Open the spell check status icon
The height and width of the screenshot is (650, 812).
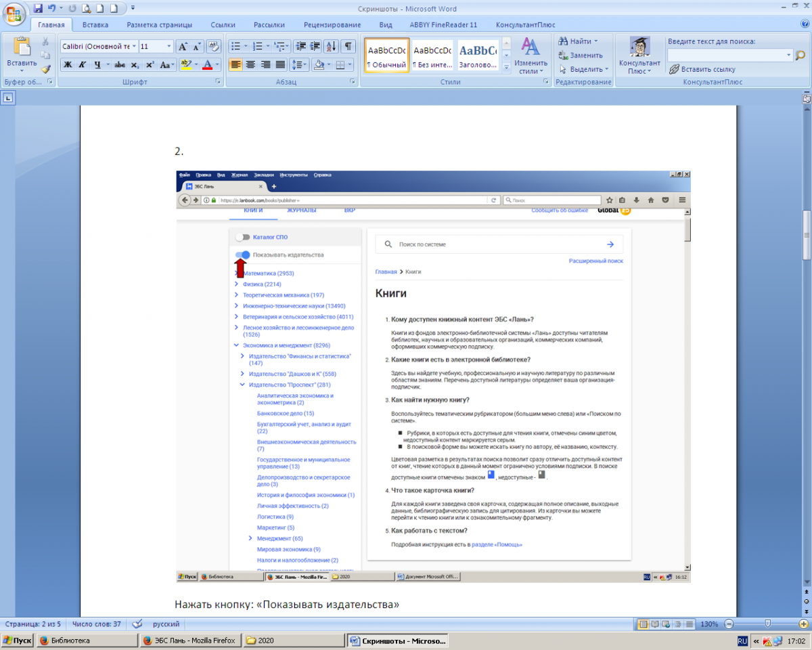coord(137,624)
